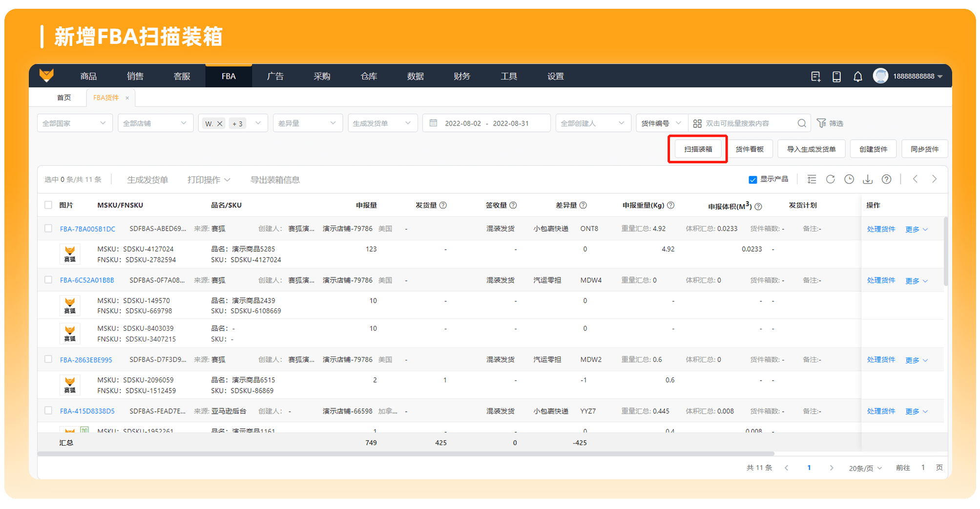
Task: Open the 筛选 filter funnel
Action: pyautogui.click(x=830, y=123)
